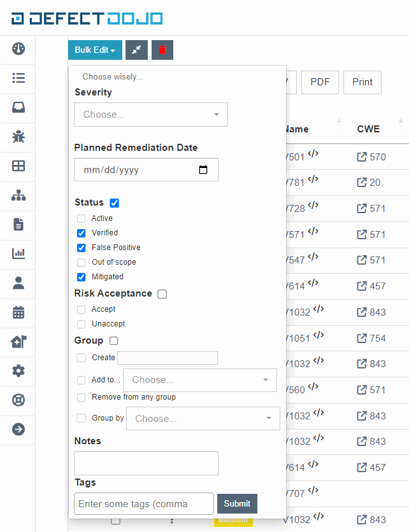Uncheck the Mitigated checkbox
This screenshot has height=532, width=409.
82,277
